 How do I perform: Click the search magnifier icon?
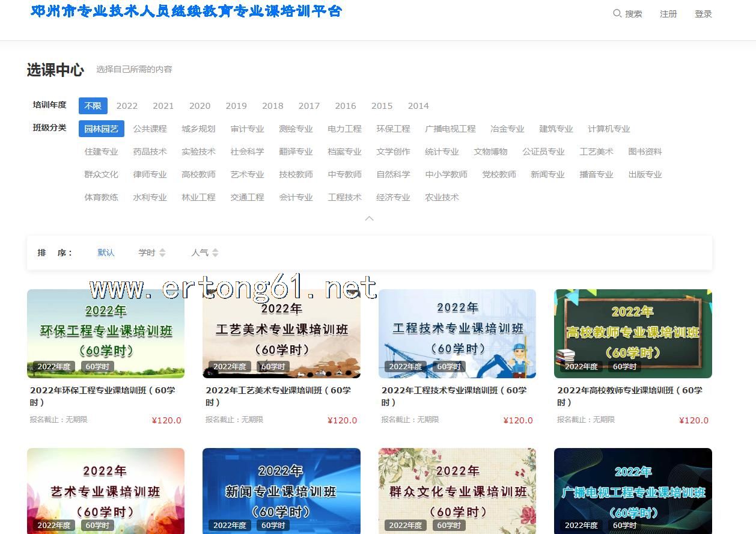tap(617, 13)
